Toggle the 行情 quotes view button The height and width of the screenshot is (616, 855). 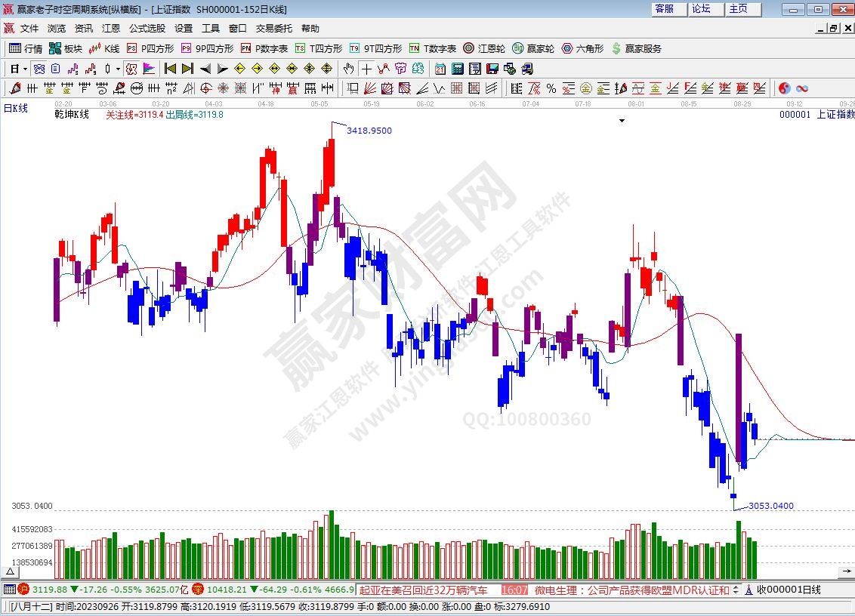pyautogui.click(x=25, y=48)
